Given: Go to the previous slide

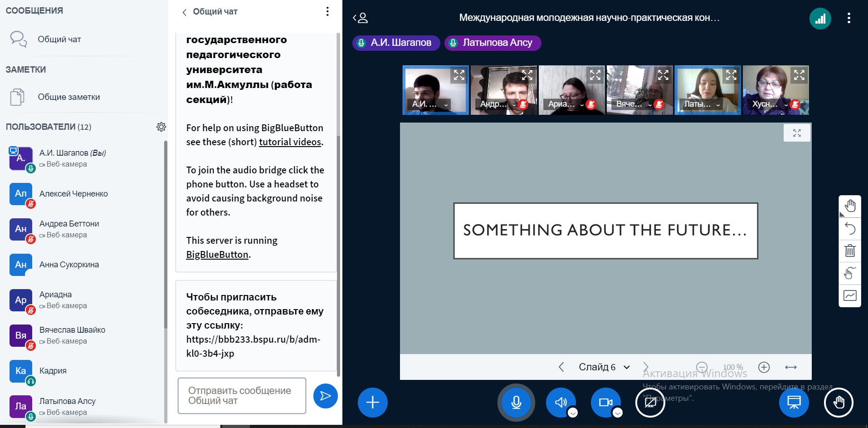Looking at the screenshot, I should (561, 367).
